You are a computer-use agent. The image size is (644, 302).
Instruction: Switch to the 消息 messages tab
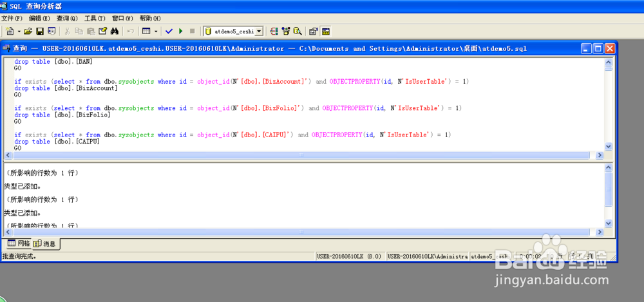(46, 243)
